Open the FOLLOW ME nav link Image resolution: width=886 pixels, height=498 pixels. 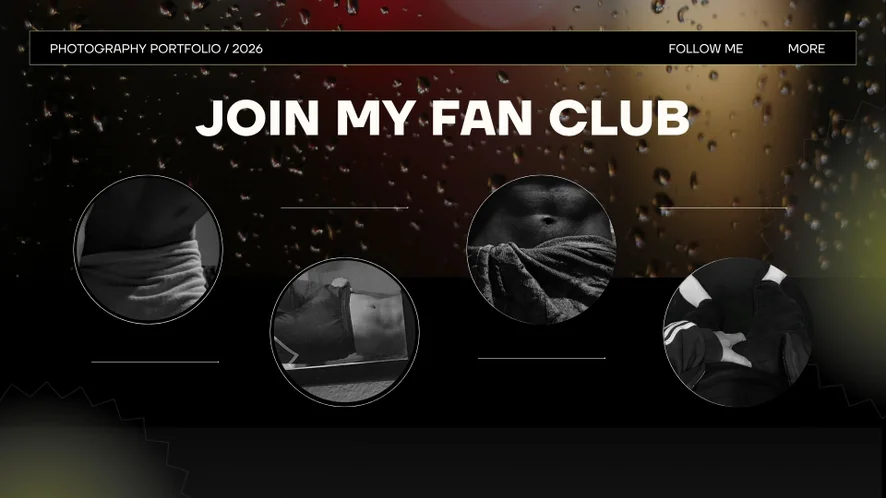pos(706,49)
